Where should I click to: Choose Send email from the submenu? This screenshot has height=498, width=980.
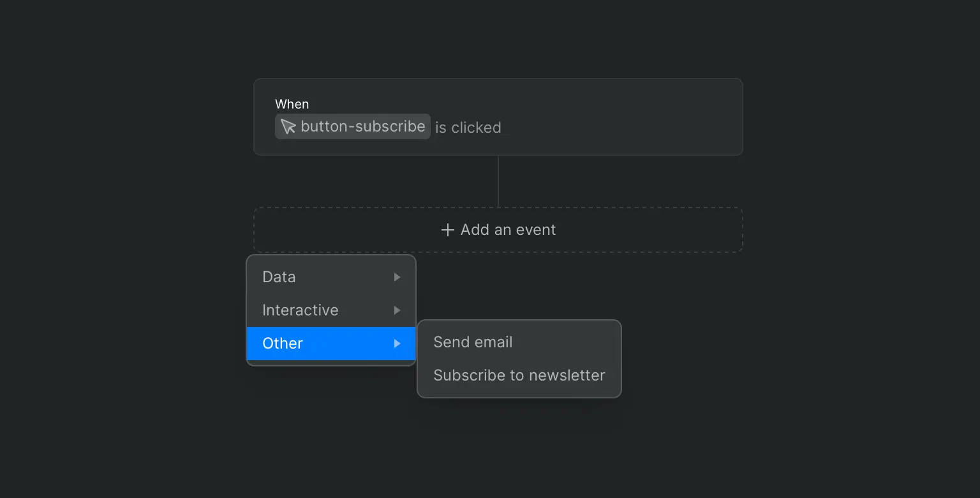519,342
